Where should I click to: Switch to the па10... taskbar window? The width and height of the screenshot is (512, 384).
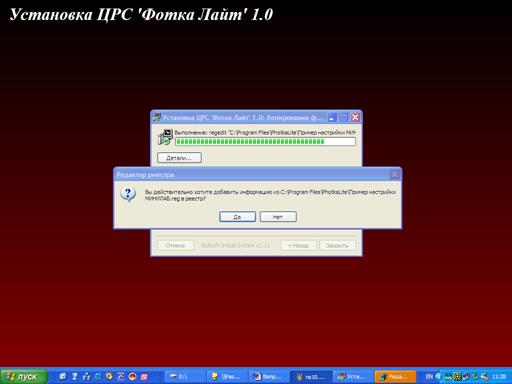(x=310, y=377)
